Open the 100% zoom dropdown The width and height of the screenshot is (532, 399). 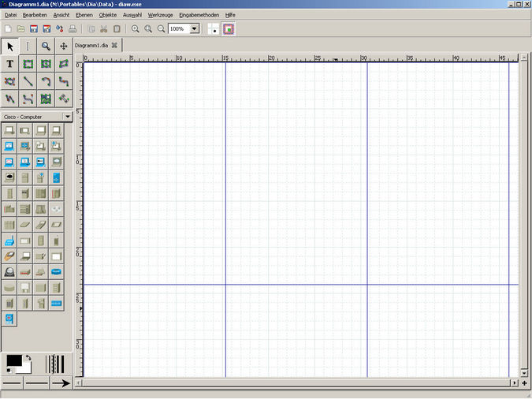[x=194, y=28]
